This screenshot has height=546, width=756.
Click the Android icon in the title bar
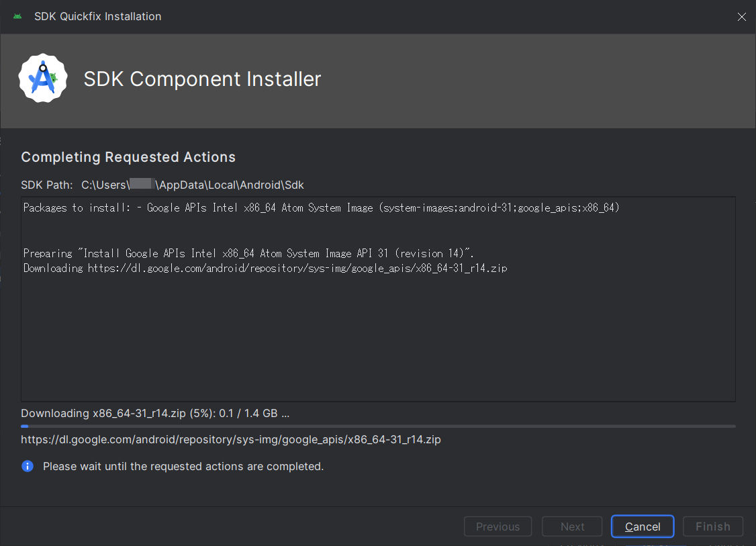pyautogui.click(x=17, y=16)
